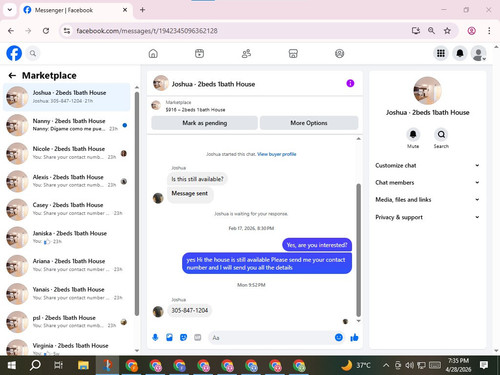Image resolution: width=500 pixels, height=375 pixels.
Task: Select Joshua - 2beds 1bath House chat
Action: [x=67, y=97]
